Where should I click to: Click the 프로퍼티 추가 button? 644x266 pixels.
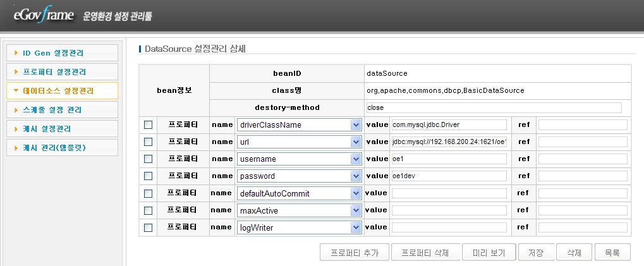355,253
